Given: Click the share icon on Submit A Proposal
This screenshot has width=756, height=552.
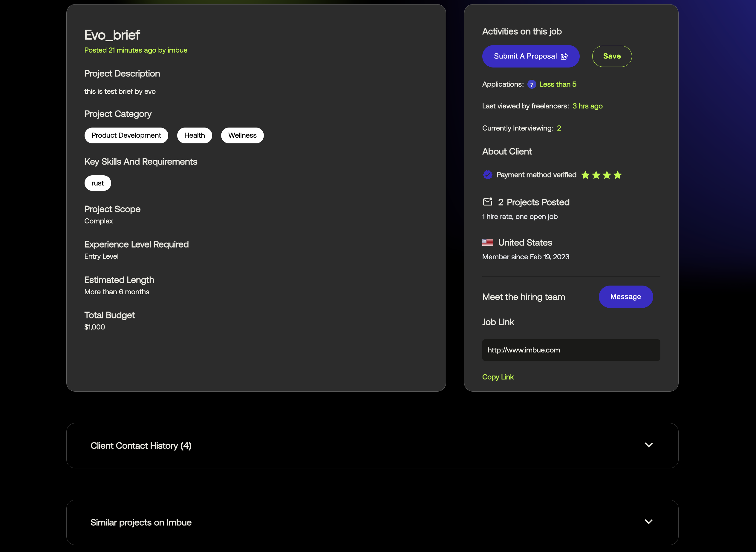Looking at the screenshot, I should (x=564, y=56).
